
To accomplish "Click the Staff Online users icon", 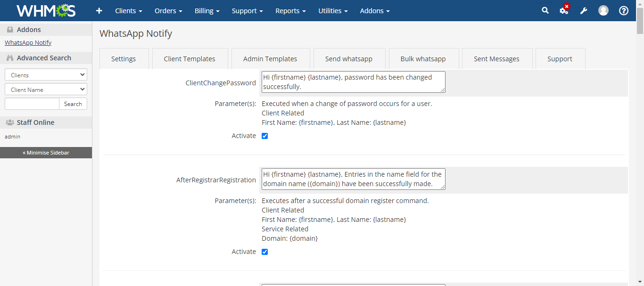I will pyautogui.click(x=10, y=123).
